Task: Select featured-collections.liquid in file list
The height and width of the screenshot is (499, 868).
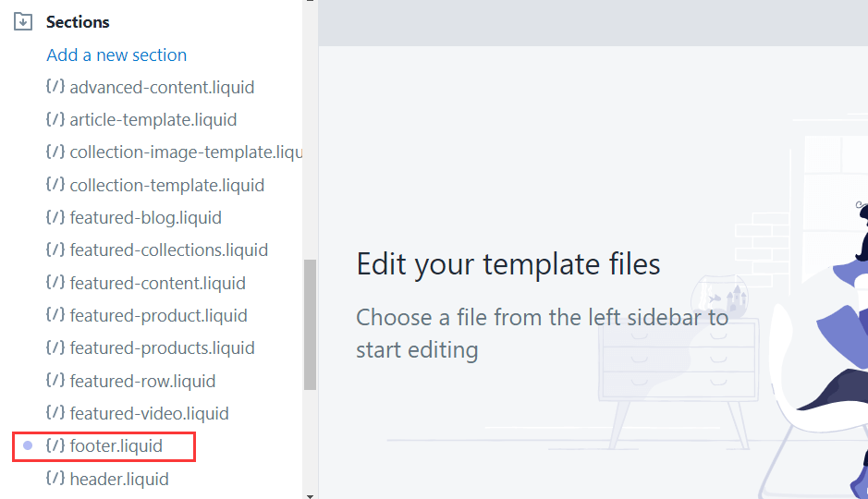Action: pos(157,250)
